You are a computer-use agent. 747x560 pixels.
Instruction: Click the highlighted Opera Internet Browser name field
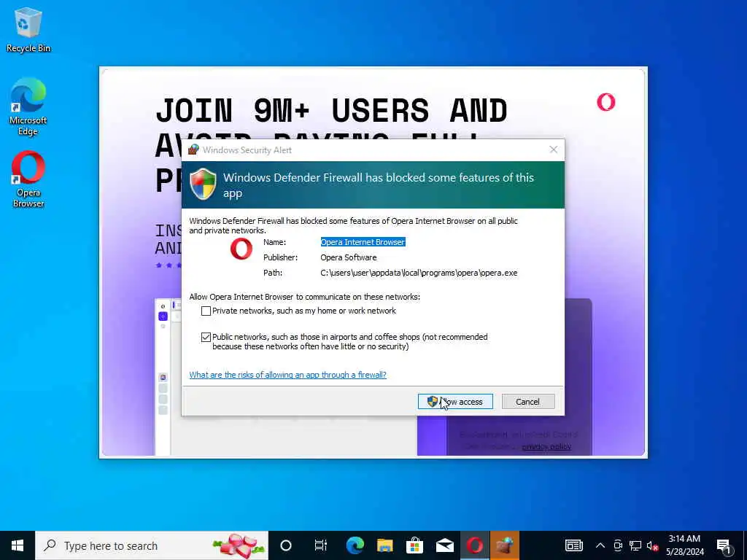pos(363,242)
